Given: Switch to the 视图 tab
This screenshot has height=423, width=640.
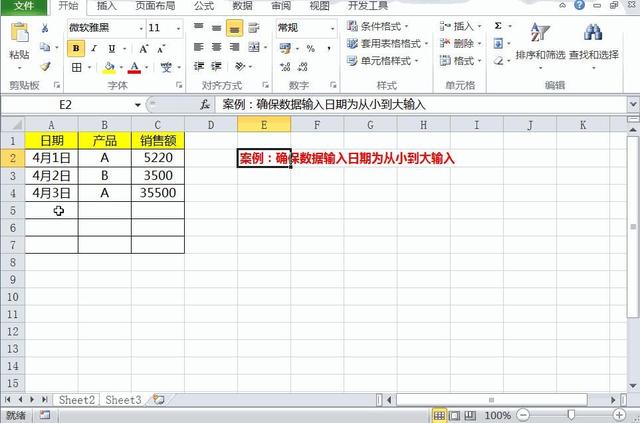Looking at the screenshot, I should coord(319,6).
